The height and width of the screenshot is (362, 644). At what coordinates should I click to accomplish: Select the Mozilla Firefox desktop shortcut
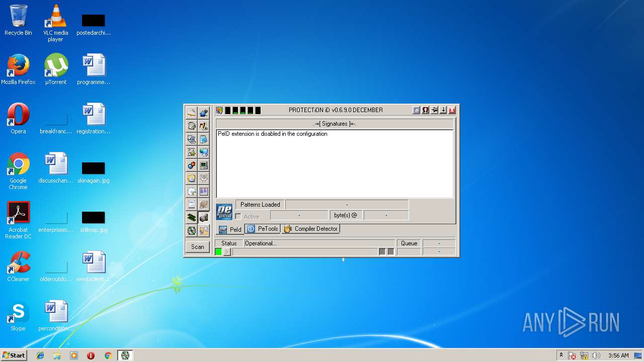click(18, 69)
